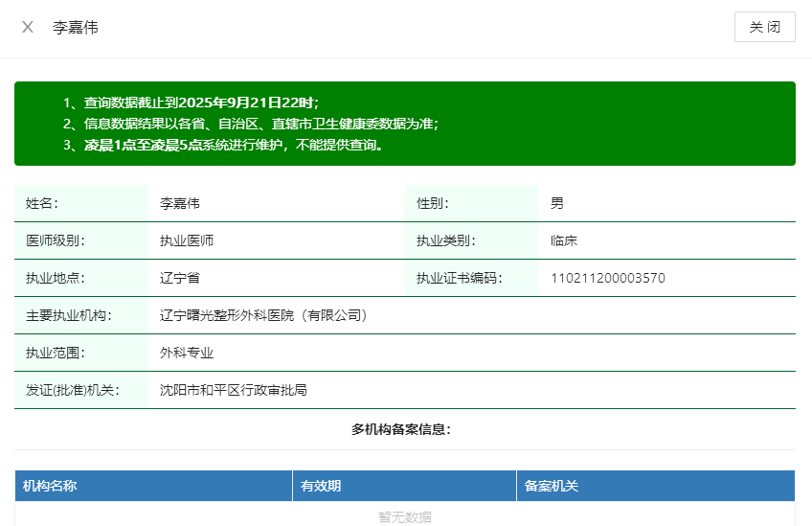This screenshot has width=812, height=526.
Task: Click issuing authority 沈阳市和平区行政审批局
Action: pyautogui.click(x=233, y=390)
